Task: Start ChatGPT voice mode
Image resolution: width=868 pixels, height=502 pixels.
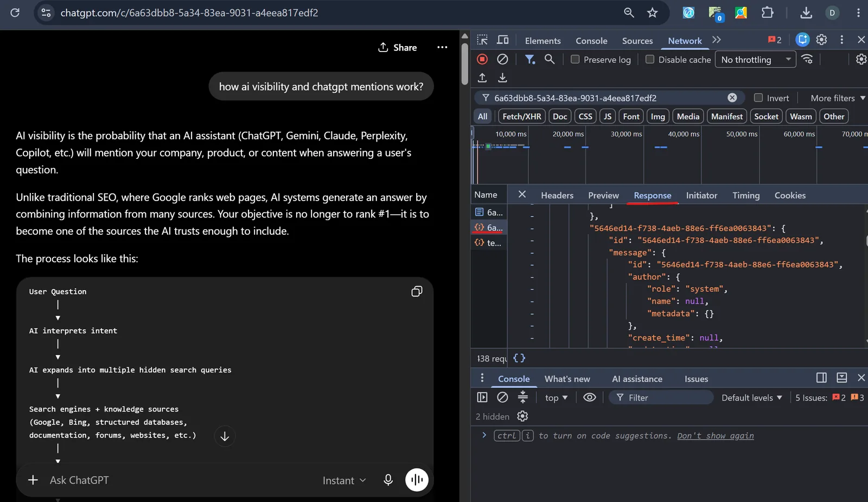Action: [x=417, y=480]
